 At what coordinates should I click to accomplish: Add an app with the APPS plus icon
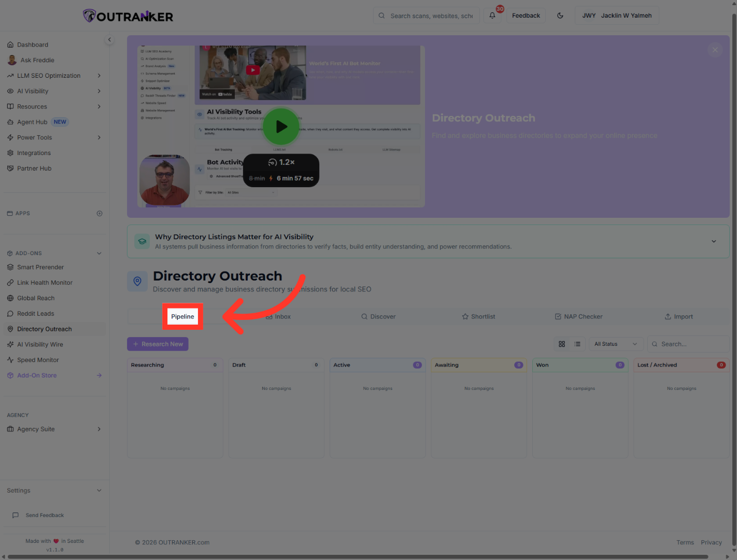tap(100, 214)
